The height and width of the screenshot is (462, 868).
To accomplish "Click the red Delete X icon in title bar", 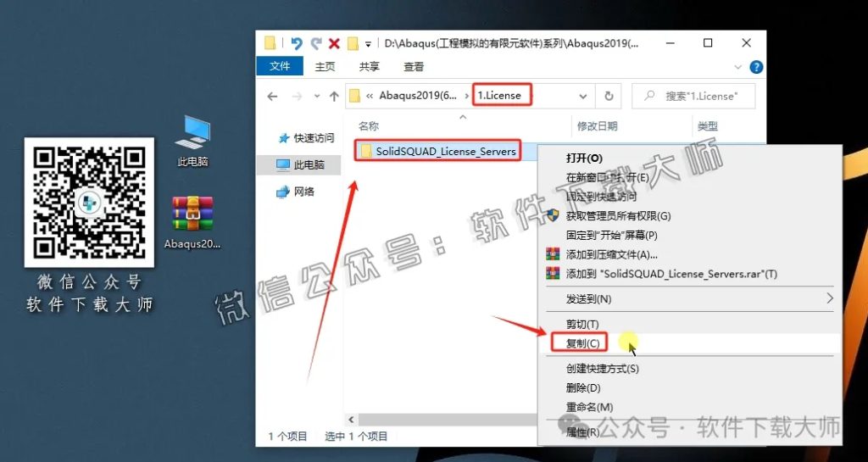I will tap(334, 44).
